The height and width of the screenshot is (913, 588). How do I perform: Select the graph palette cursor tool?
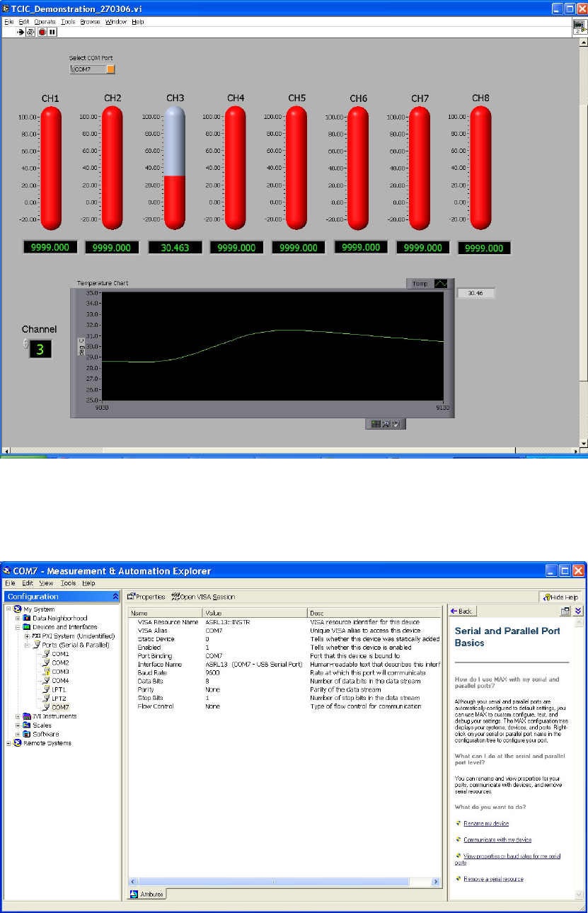tap(376, 424)
